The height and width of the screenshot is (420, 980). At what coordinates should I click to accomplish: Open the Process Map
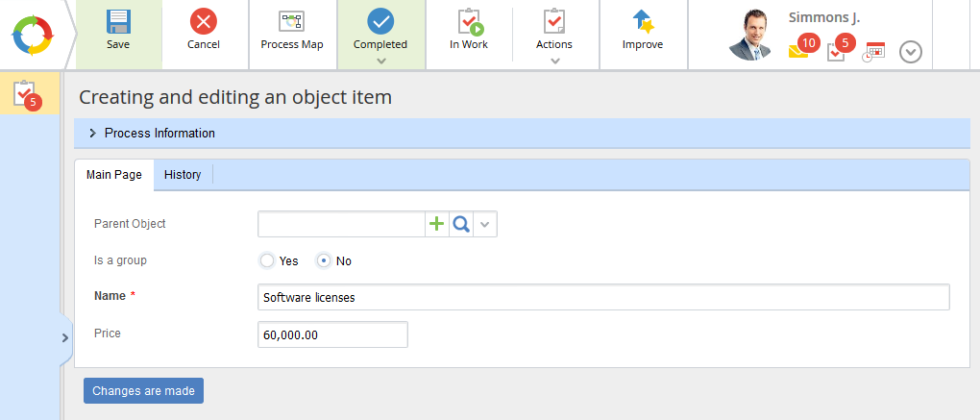[x=291, y=21]
